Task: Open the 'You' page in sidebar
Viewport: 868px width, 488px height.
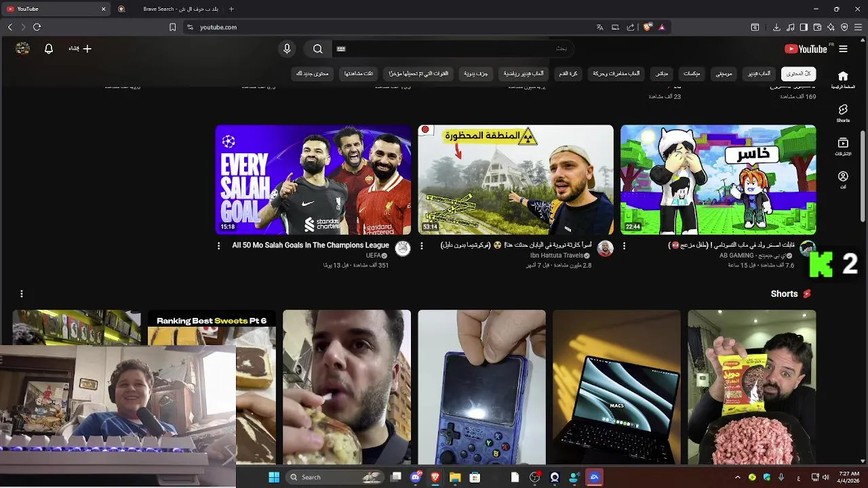Action: (843, 180)
